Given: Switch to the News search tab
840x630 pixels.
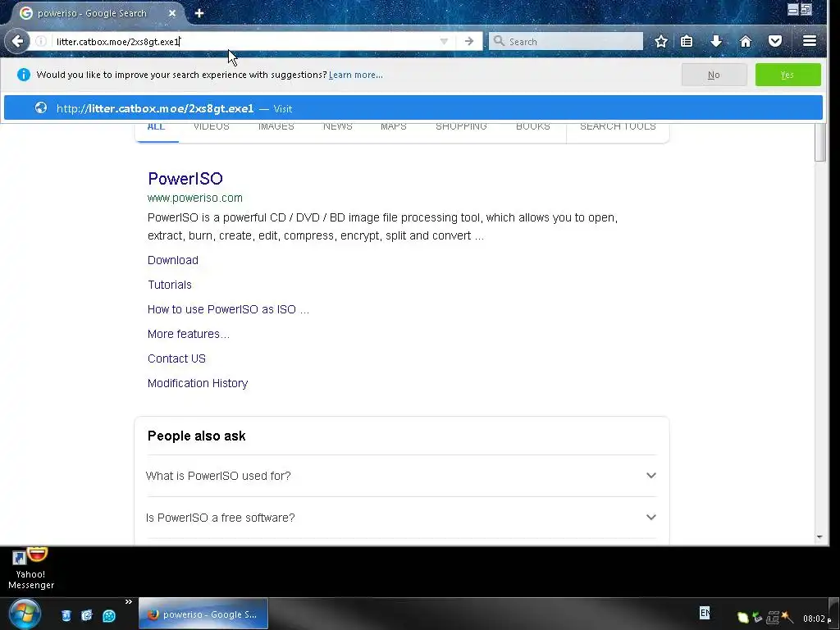Looking at the screenshot, I should click(337, 127).
